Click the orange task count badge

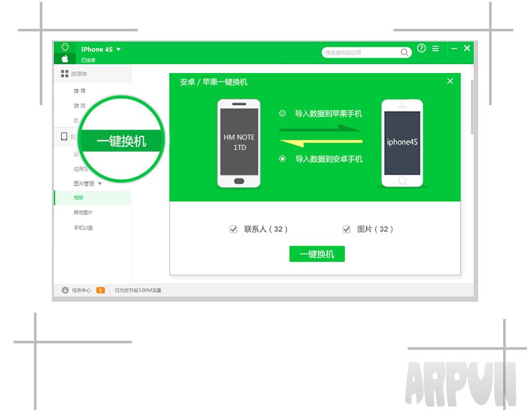[101, 290]
